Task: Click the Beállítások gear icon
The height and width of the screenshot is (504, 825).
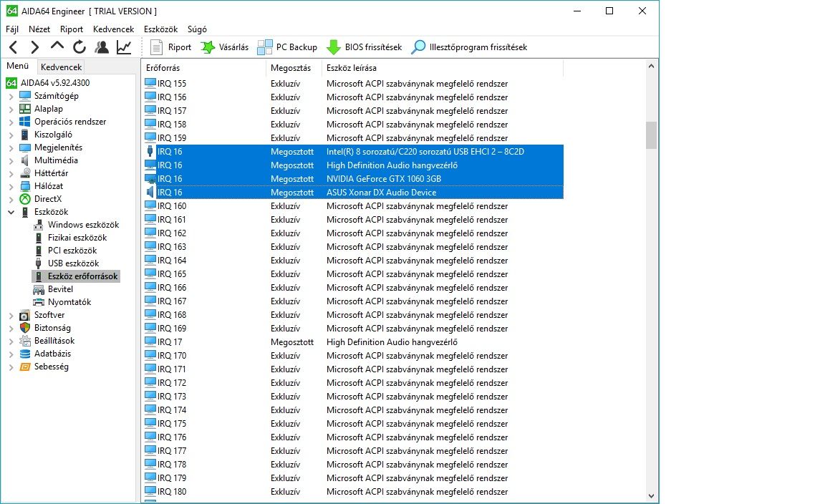Action: tap(25, 340)
